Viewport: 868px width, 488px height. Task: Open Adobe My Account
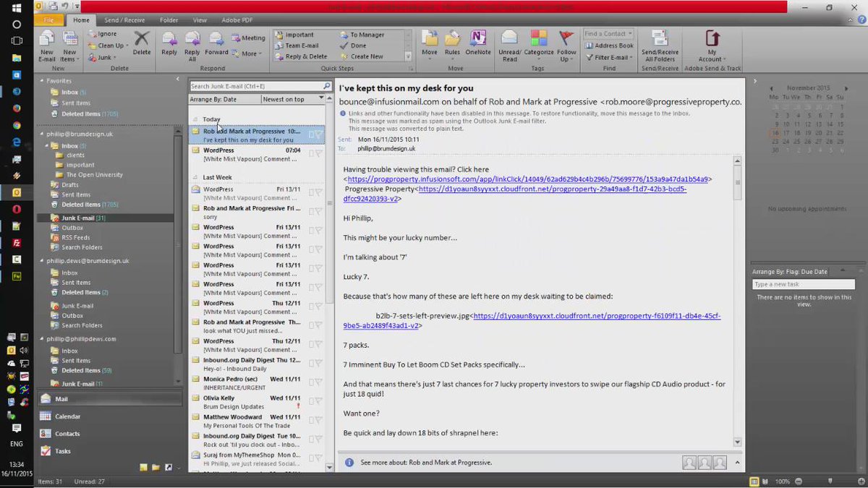(712, 46)
